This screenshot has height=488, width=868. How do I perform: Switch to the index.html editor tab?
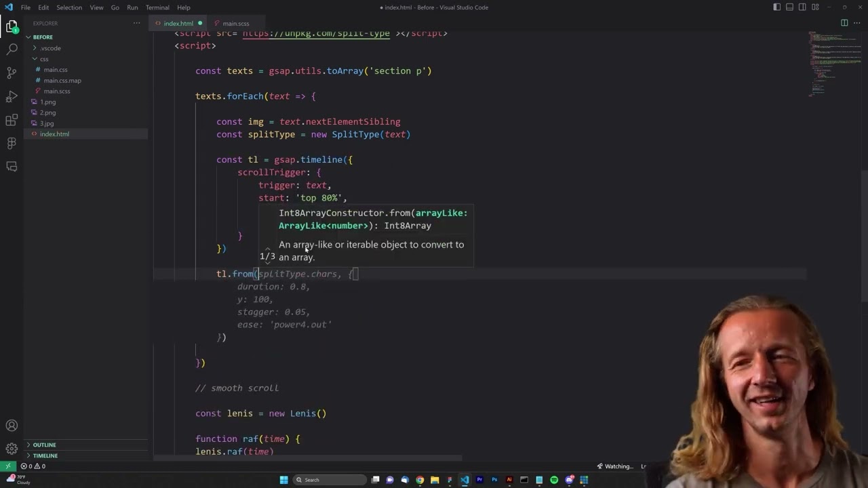[179, 23]
